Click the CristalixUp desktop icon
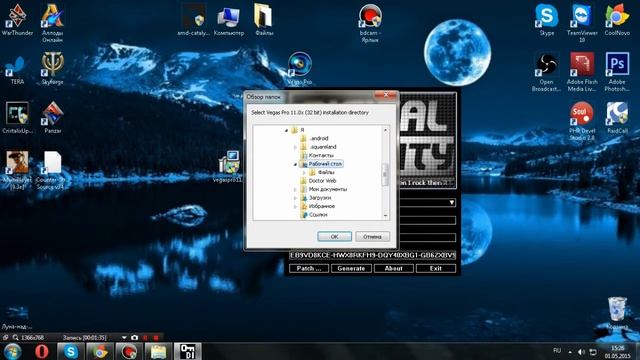640x360 pixels. coord(17,118)
